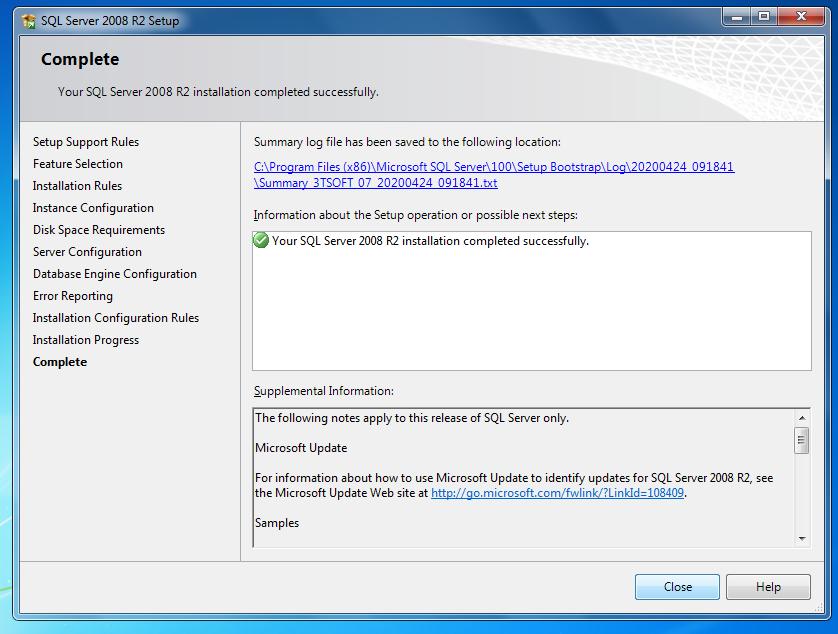This screenshot has height=634, width=838.
Task: Select the Instance Configuration step
Action: coord(94,207)
